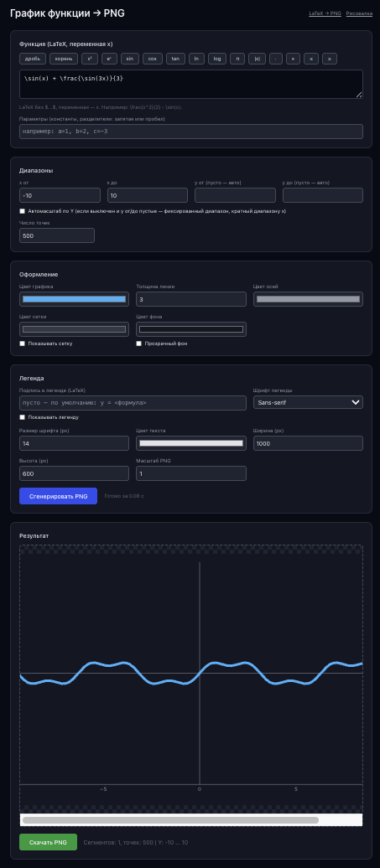The height and width of the screenshot is (868, 380).
Task: Insert the ≤ less-or-equal symbol
Action: tap(311, 59)
